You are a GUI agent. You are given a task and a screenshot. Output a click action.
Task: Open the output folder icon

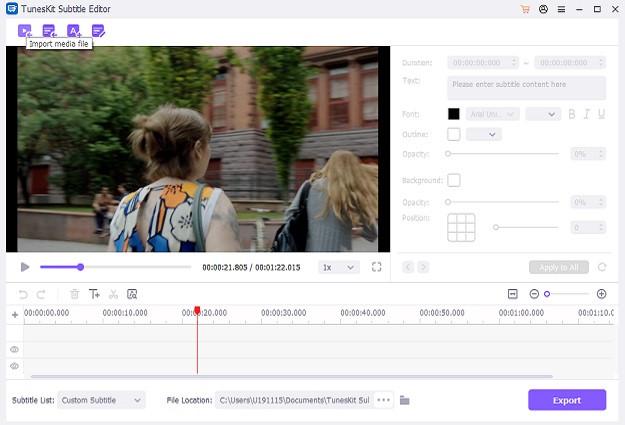click(405, 400)
